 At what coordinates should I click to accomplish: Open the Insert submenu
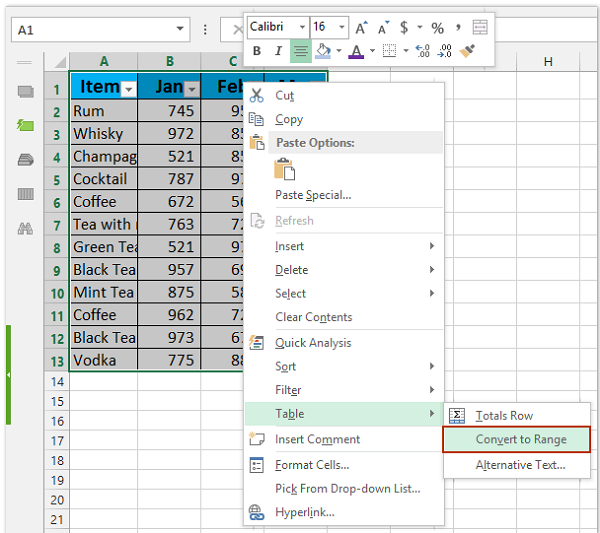(344, 246)
